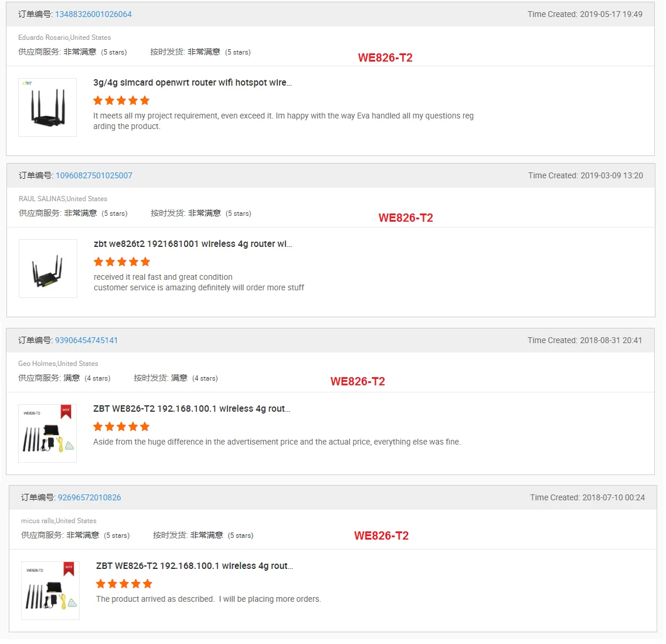Click reviewer name Eduardo Rosario, United States
The image size is (666, 644).
pos(64,38)
